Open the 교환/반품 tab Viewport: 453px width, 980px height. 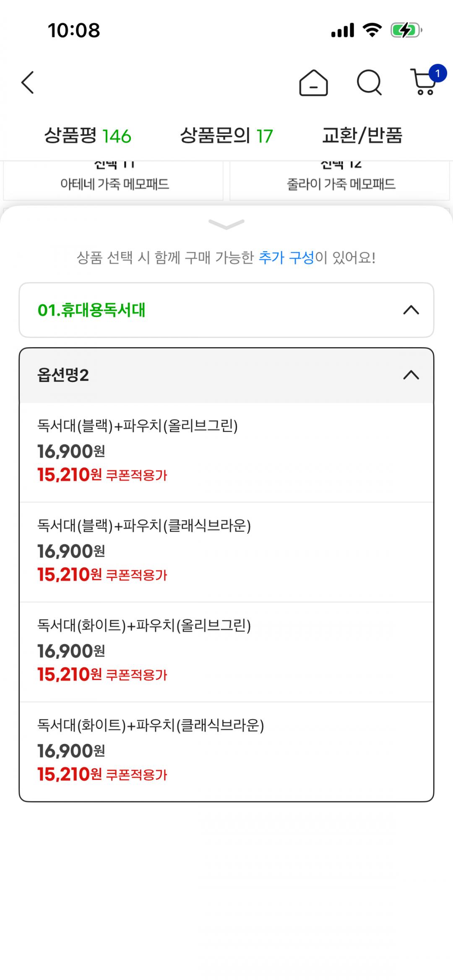(x=362, y=136)
